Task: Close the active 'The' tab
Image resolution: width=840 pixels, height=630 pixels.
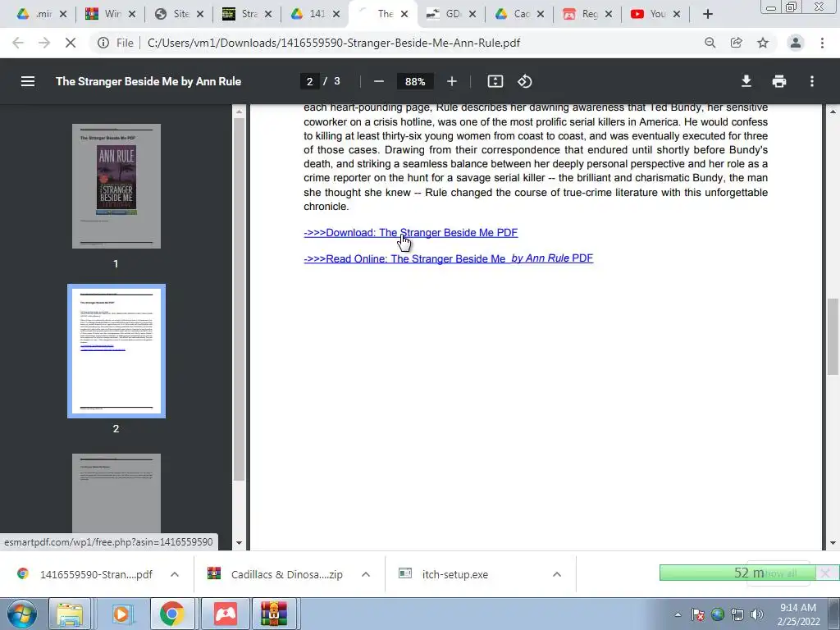Action: click(404, 15)
